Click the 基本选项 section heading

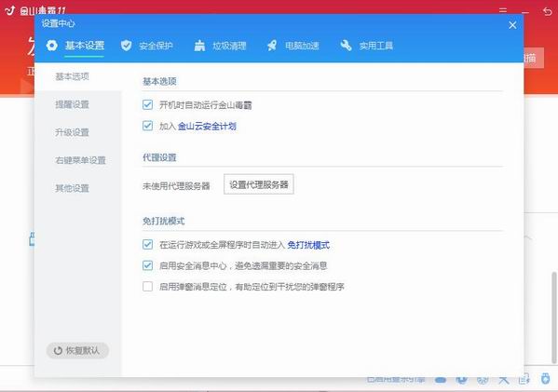coord(159,81)
